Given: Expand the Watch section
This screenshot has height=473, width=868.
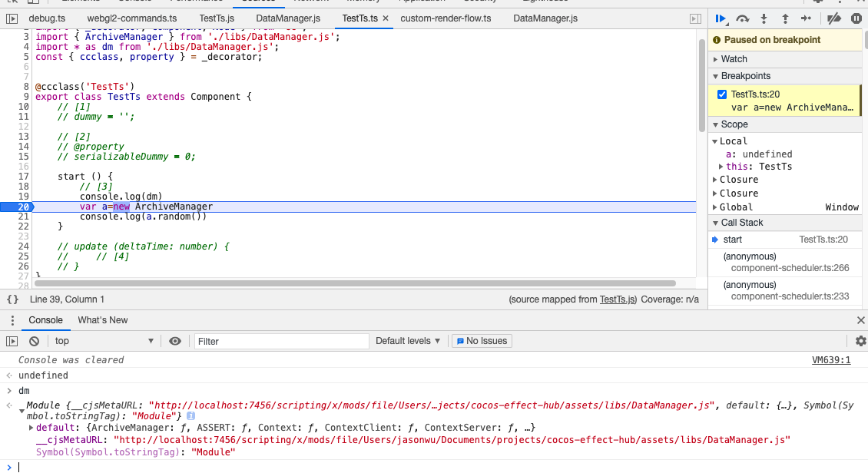Looking at the screenshot, I should tap(734, 58).
